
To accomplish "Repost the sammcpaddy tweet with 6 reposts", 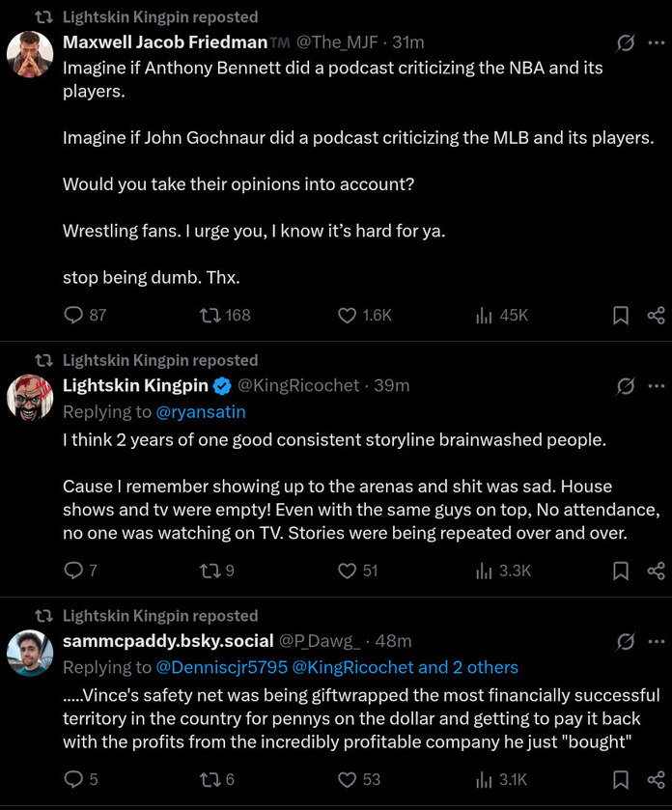I will pyautogui.click(x=210, y=779).
